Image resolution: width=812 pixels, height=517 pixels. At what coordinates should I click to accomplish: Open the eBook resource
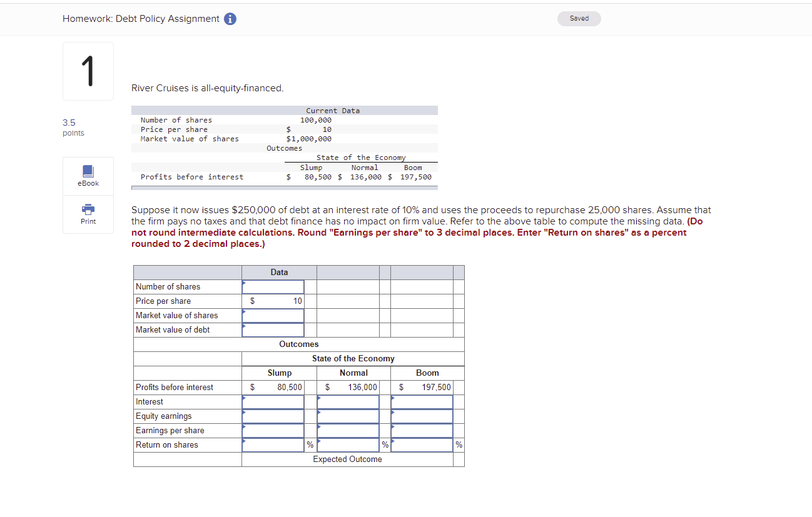tap(88, 176)
